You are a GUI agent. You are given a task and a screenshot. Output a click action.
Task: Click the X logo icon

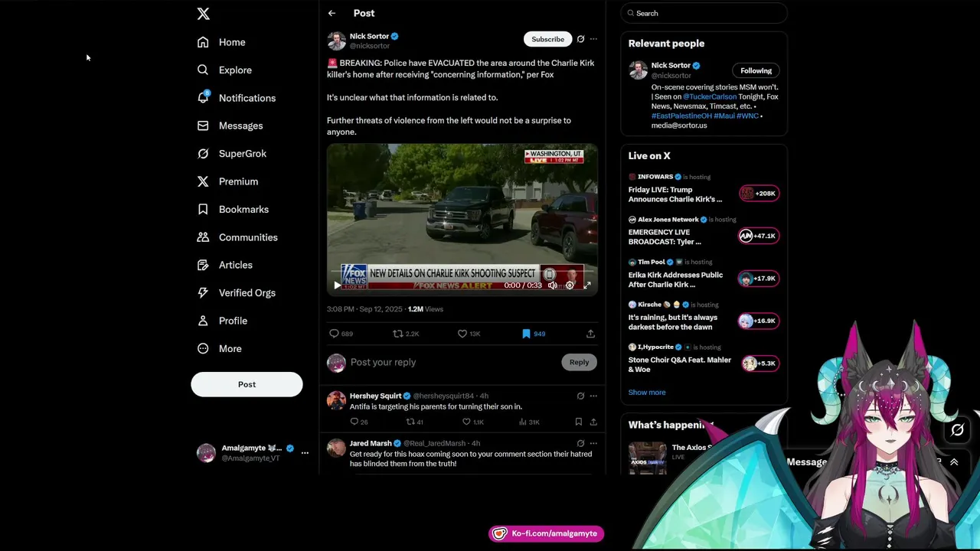point(203,14)
